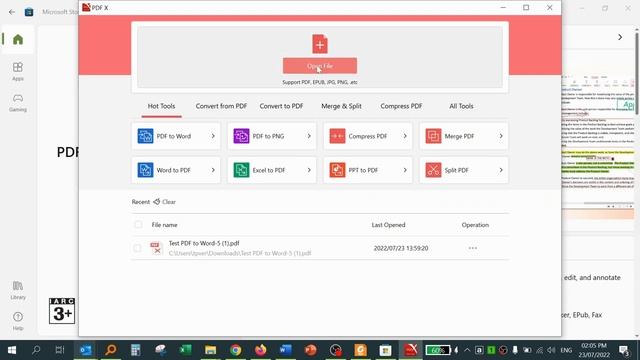Expand the Merge PDF chevron
This screenshot has height=360, width=640.
tap(501, 136)
